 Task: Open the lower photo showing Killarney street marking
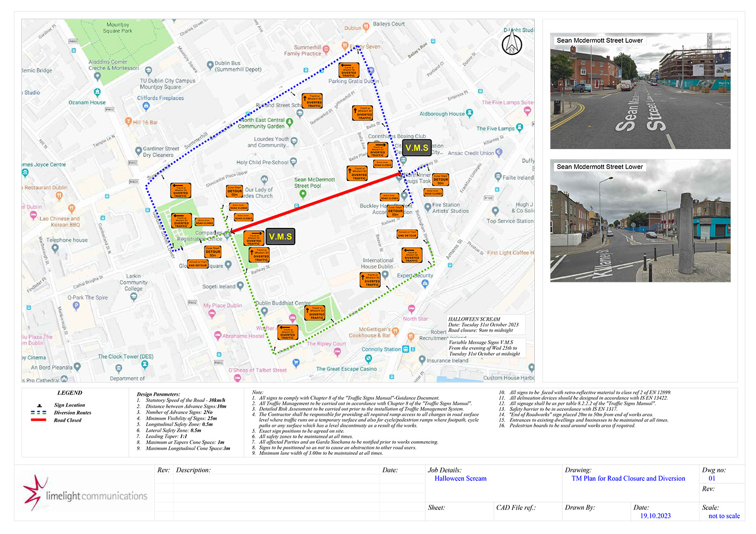pos(640,221)
